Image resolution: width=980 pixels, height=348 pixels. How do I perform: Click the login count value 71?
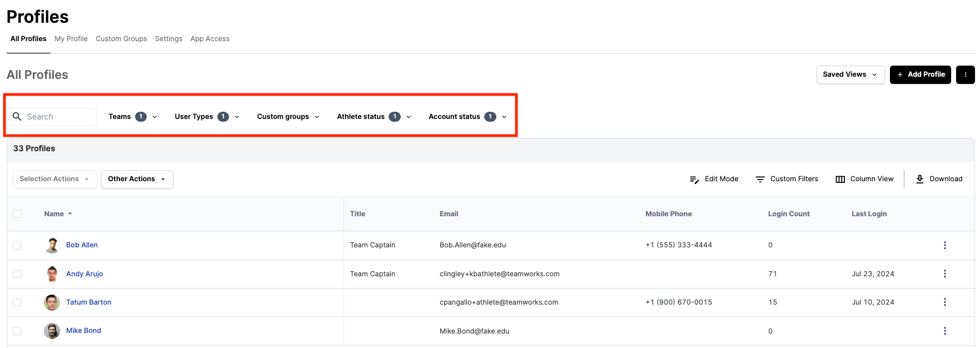coord(772,274)
